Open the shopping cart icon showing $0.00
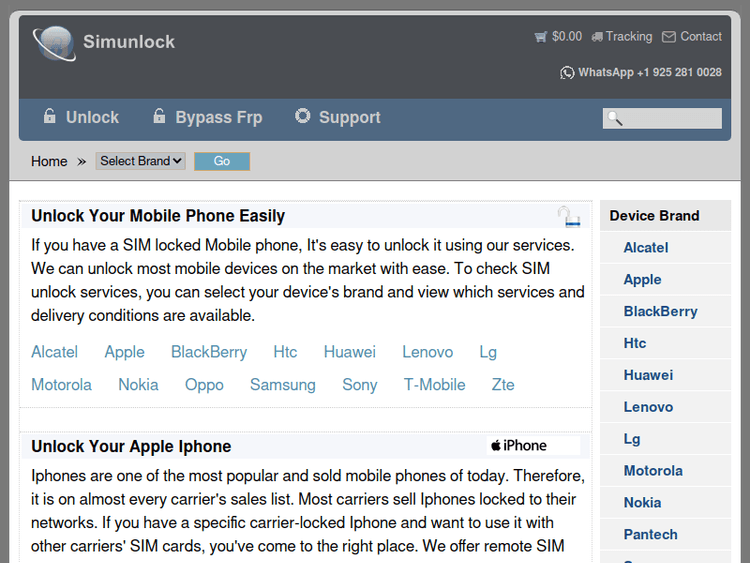Screen dimensions: 750x563 (x=541, y=37)
